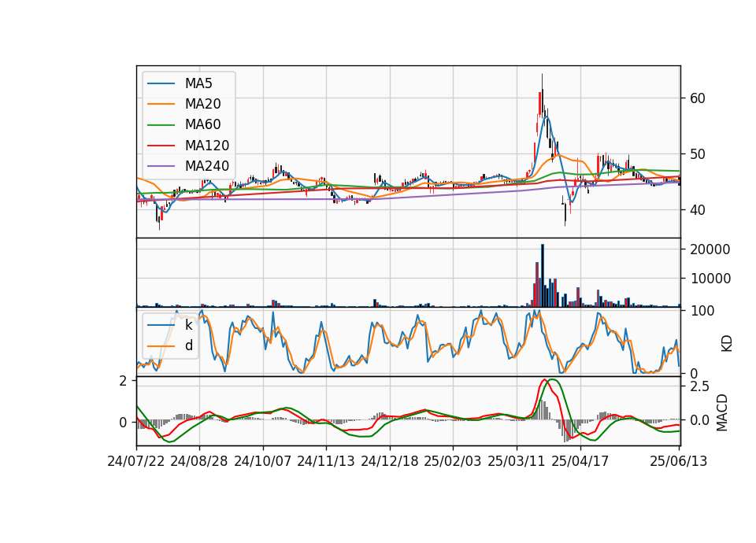Screen dimensions: 756x543
Task: Click the blue MA5 legend line sample
Action: coord(161,83)
